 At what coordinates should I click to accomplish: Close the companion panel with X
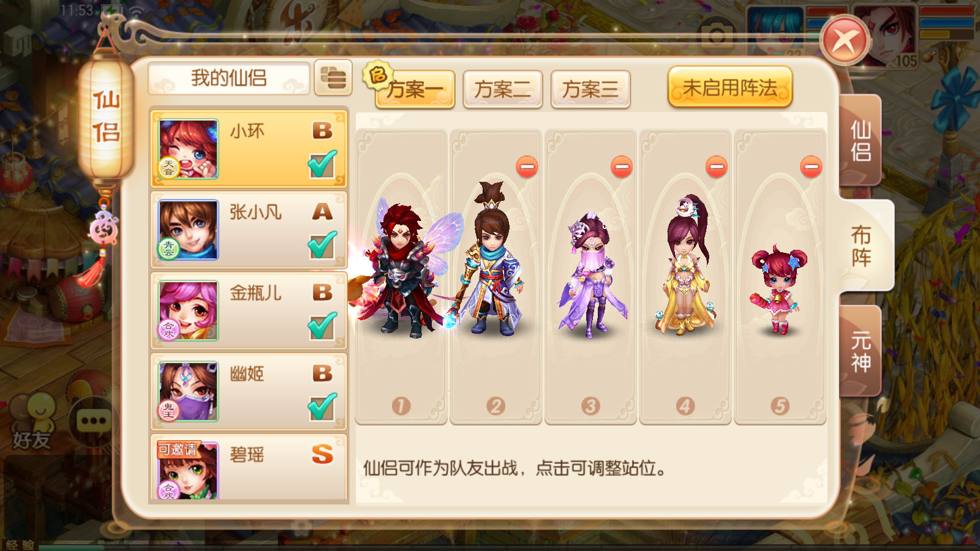click(845, 41)
